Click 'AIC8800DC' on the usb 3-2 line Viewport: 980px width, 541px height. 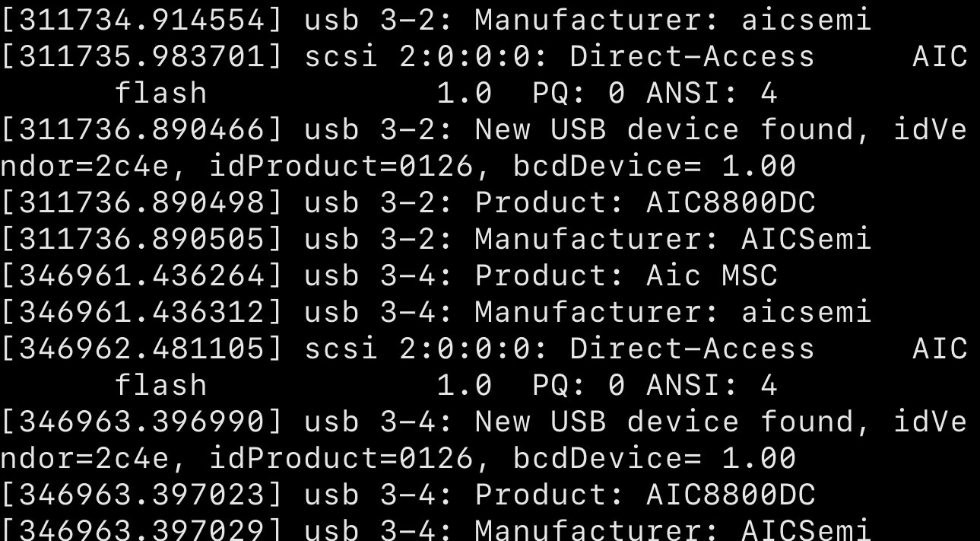click(x=731, y=202)
